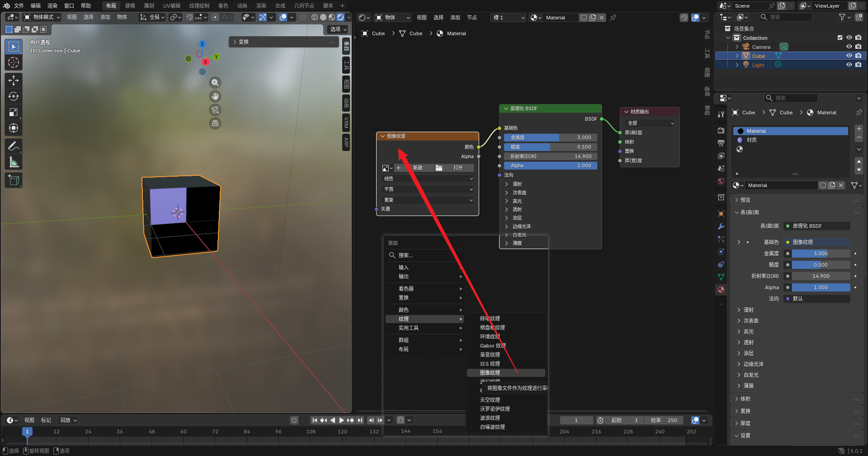Toggle camera view icon in viewport
The image size is (868, 456).
(215, 110)
